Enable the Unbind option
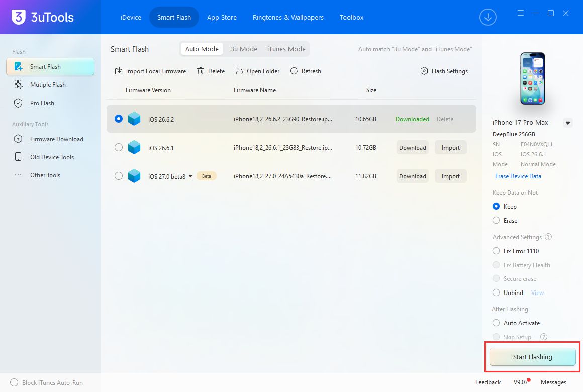The image size is (583, 392). [496, 292]
